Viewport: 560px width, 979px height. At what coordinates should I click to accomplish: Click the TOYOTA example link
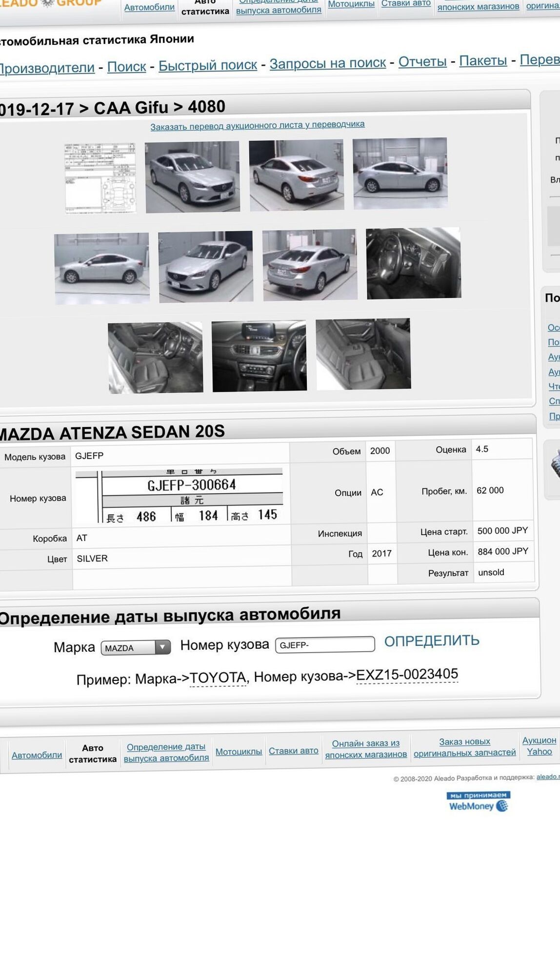coord(218,678)
